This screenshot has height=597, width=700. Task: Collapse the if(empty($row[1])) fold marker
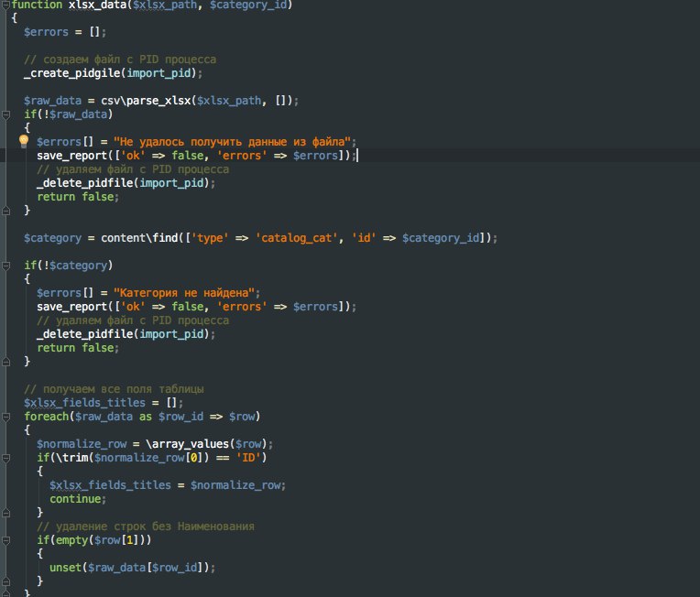tap(5, 540)
